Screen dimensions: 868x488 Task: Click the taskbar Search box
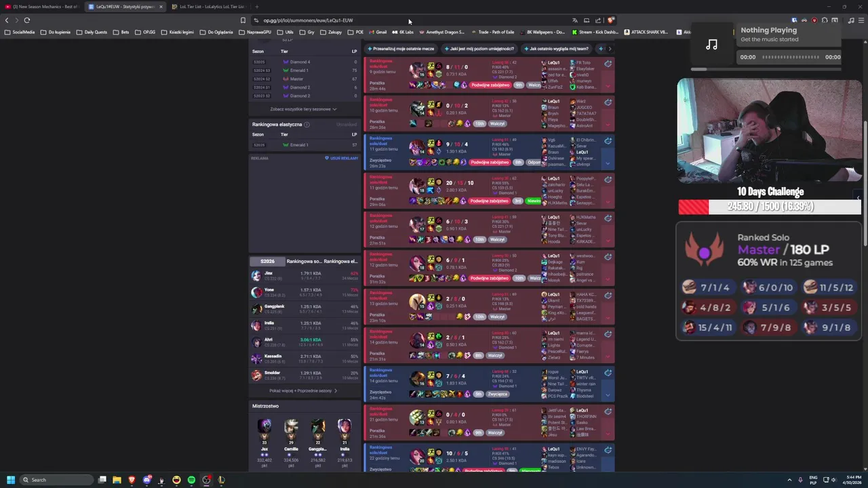(x=56, y=480)
